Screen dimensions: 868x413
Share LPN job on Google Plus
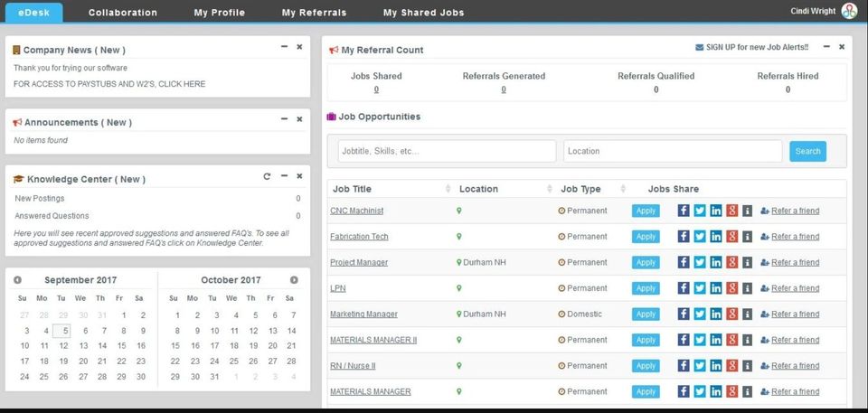click(731, 288)
